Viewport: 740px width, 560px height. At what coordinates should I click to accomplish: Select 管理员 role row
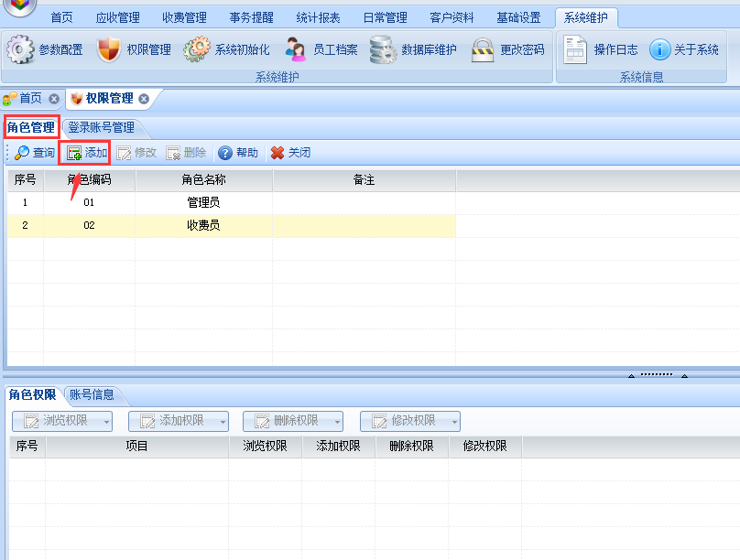point(231,203)
